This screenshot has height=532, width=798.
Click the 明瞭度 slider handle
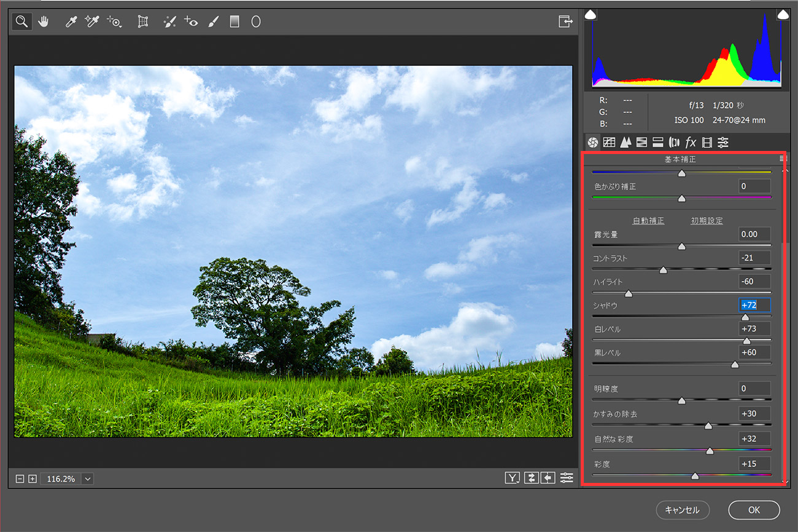click(681, 400)
